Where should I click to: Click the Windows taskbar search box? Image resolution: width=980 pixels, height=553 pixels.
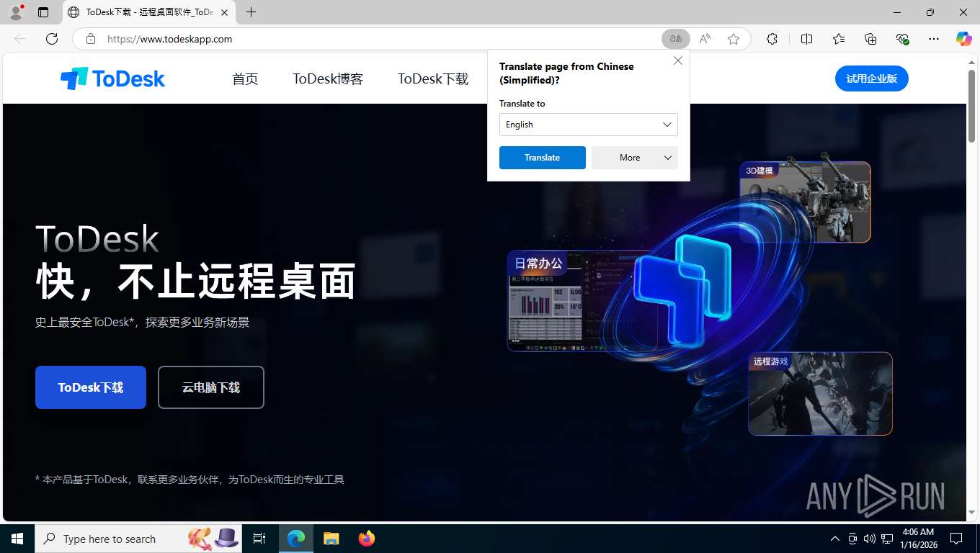(138, 539)
